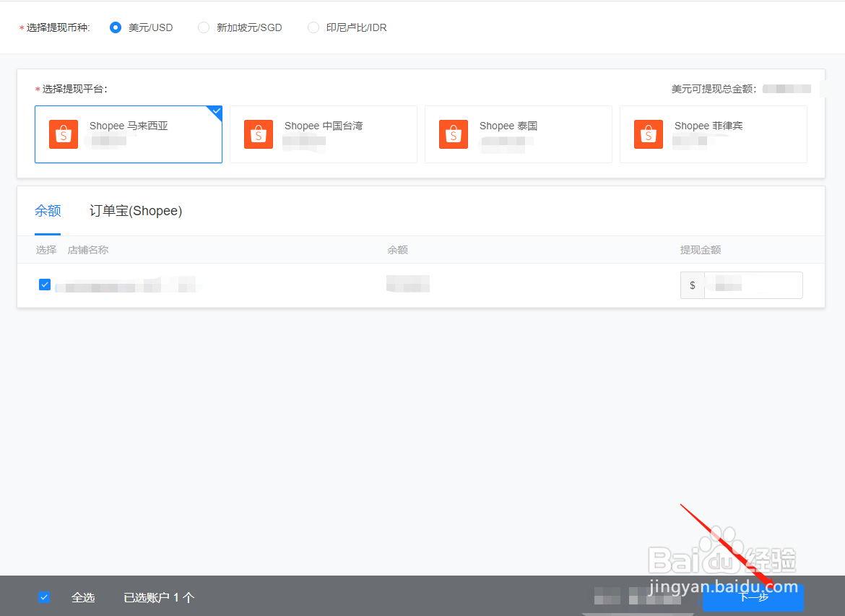The width and height of the screenshot is (845, 616).
Task: Uncheck the shop row selection checkbox
Action: click(x=45, y=285)
